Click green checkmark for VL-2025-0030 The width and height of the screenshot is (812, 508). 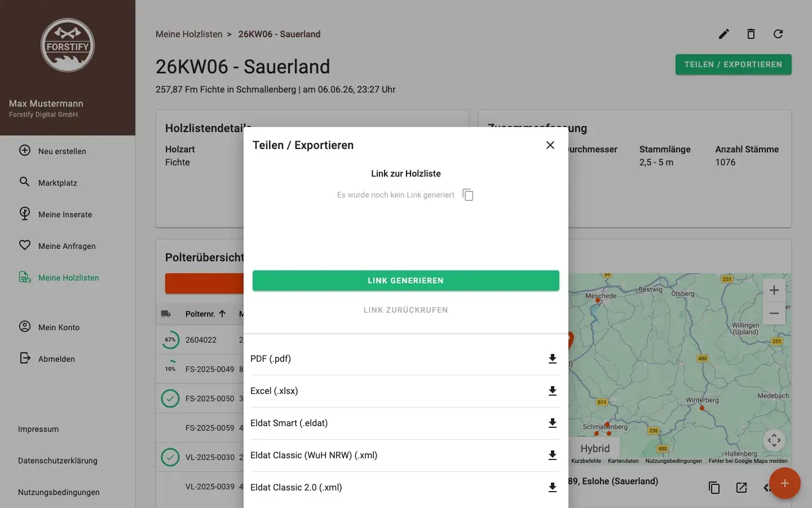170,457
